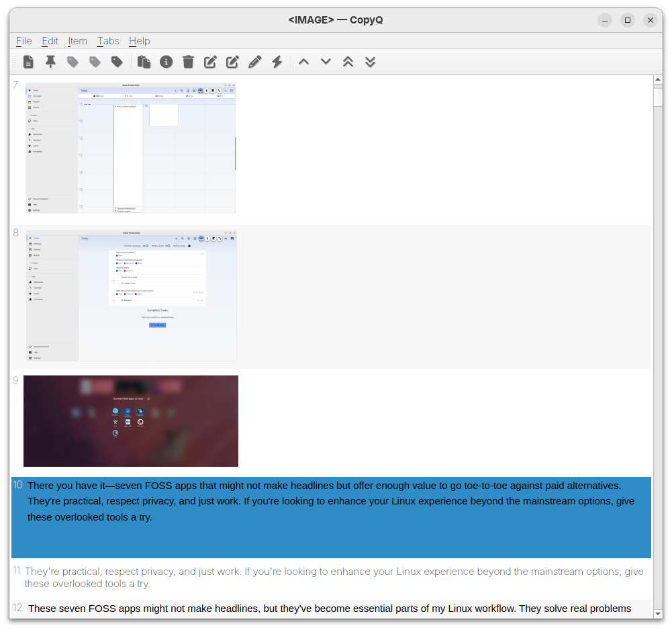Click the New Item document icon
The image size is (672, 630).
(28, 62)
